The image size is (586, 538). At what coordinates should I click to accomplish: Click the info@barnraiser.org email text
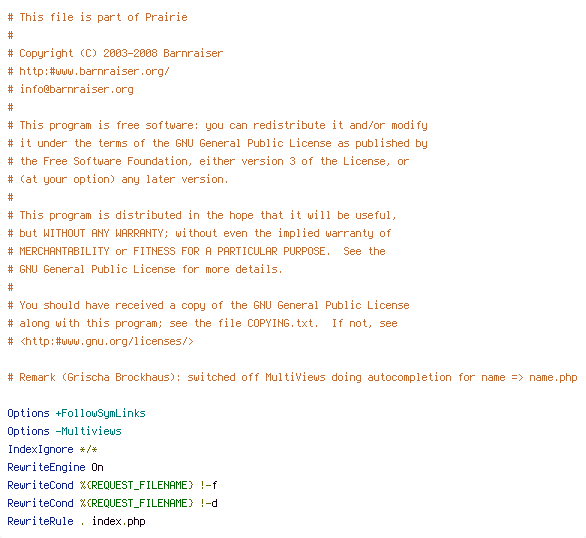click(76, 89)
